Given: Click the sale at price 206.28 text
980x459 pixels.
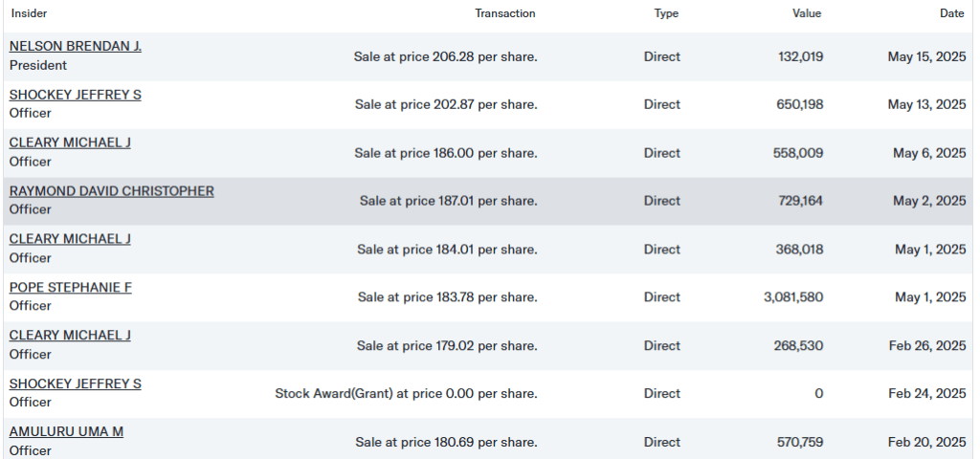Looking at the screenshot, I should tap(445, 56).
